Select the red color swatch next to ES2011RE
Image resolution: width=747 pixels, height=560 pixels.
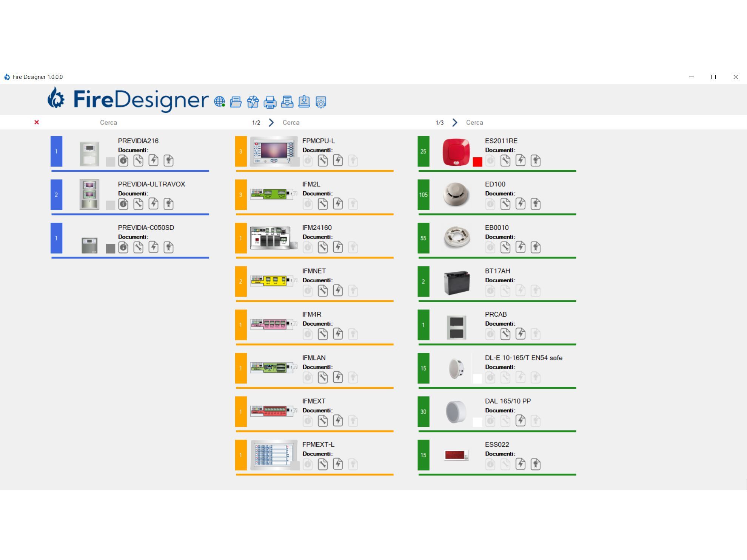[x=477, y=162]
